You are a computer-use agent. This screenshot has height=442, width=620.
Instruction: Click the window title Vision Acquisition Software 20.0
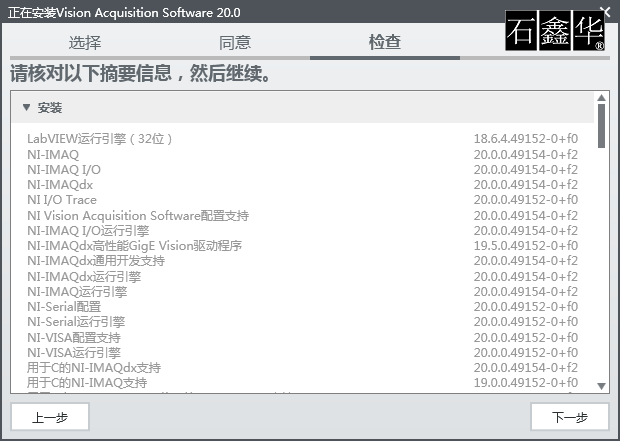(148, 13)
